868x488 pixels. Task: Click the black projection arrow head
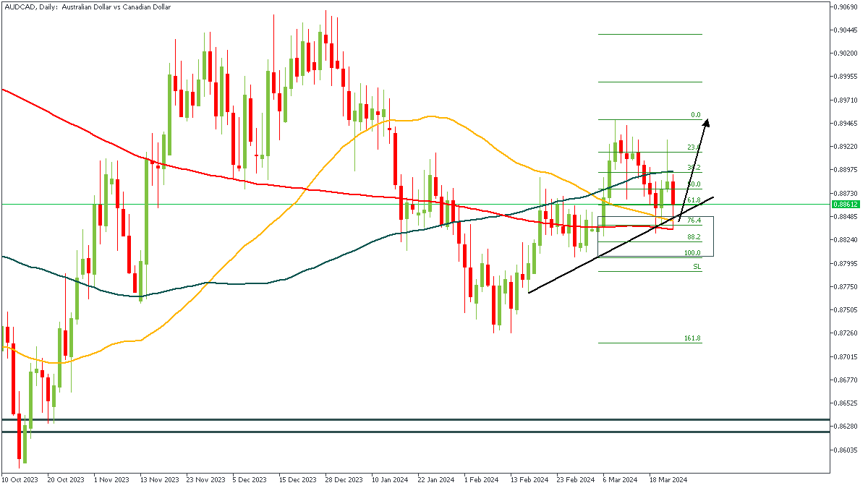coord(707,122)
